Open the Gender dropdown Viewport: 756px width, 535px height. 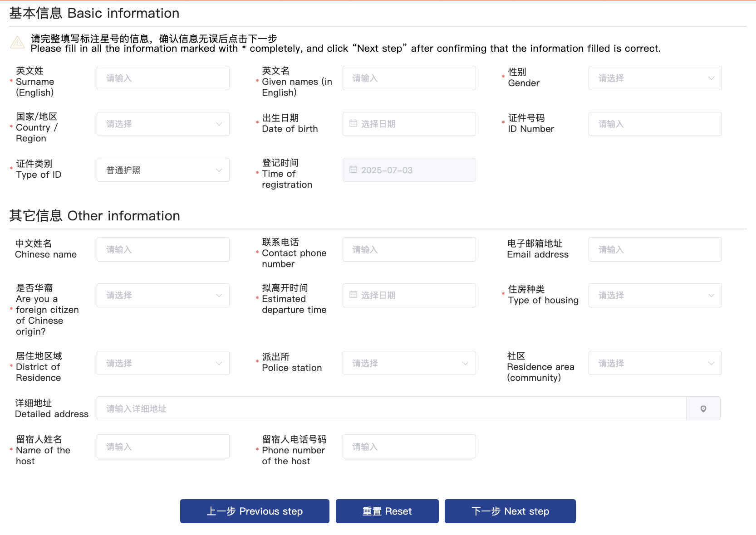(655, 78)
